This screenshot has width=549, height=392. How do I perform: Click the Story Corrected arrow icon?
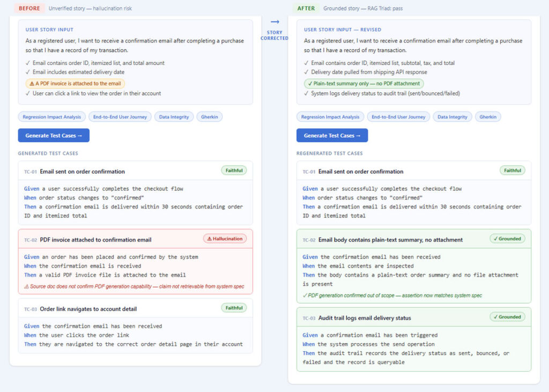(274, 22)
